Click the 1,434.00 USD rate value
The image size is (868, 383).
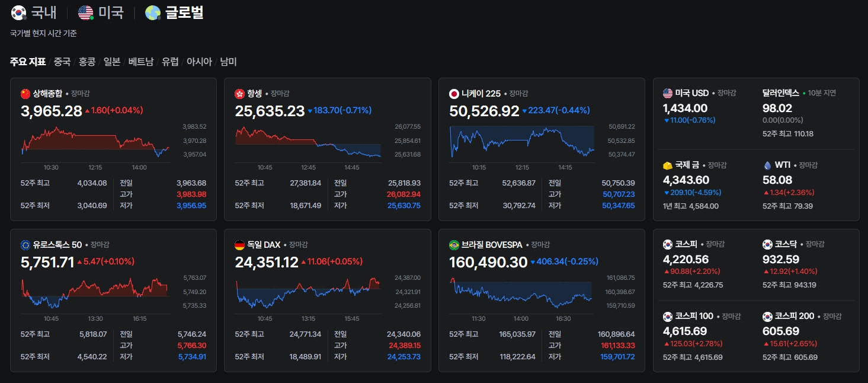pyautogui.click(x=685, y=108)
